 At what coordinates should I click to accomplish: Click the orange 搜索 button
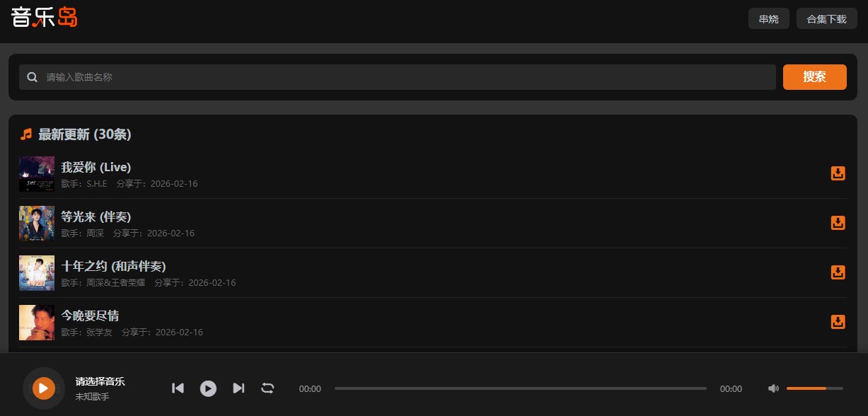[814, 77]
